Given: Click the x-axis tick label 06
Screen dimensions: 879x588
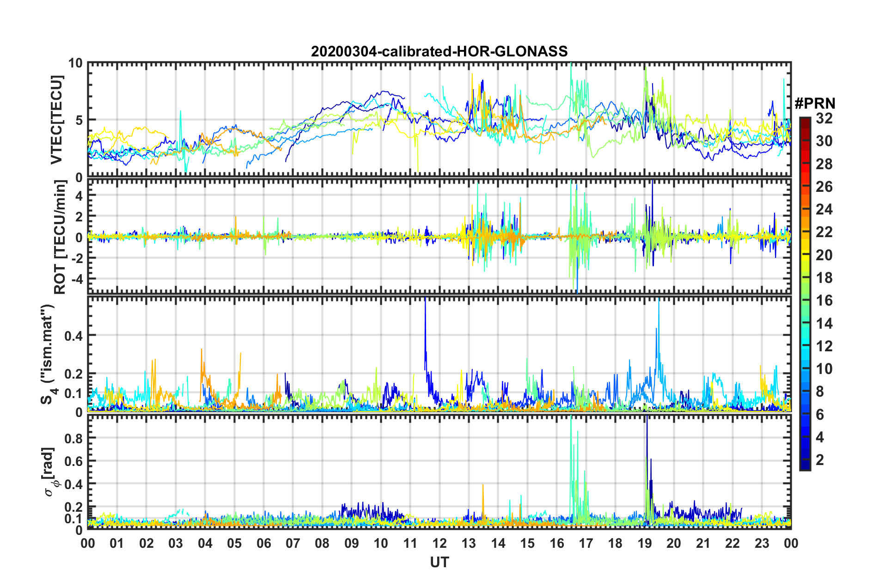Looking at the screenshot, I should tap(263, 543).
